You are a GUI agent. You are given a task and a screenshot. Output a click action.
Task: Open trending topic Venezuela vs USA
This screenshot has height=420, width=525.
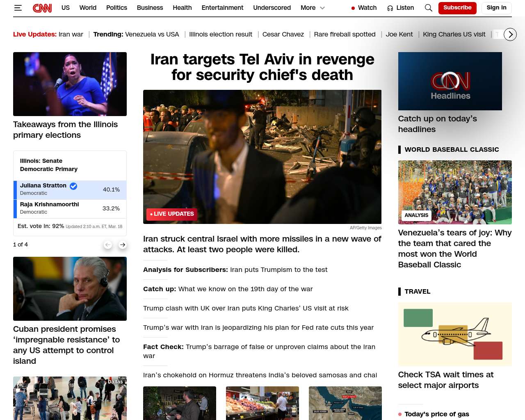point(152,34)
